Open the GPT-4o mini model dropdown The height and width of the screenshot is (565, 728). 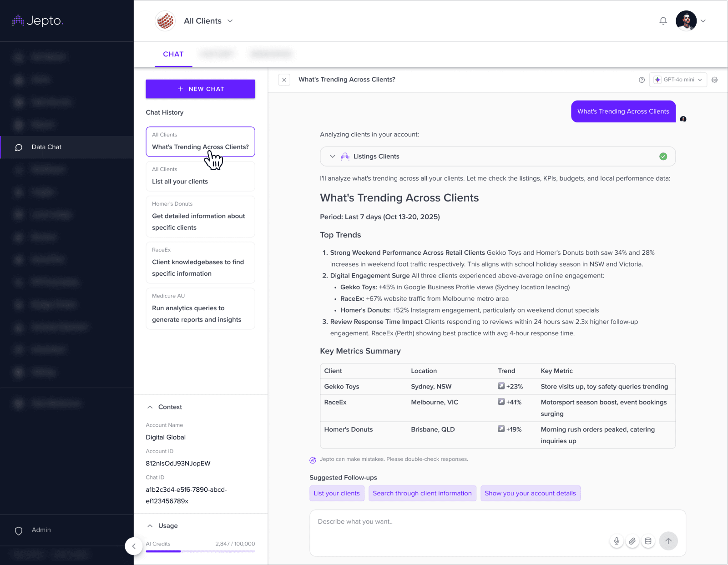pyautogui.click(x=678, y=80)
